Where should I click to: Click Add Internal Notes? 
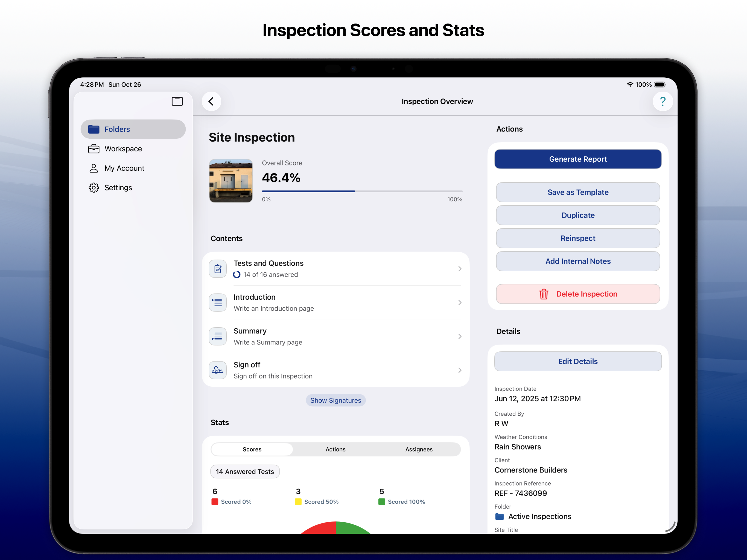click(x=578, y=261)
